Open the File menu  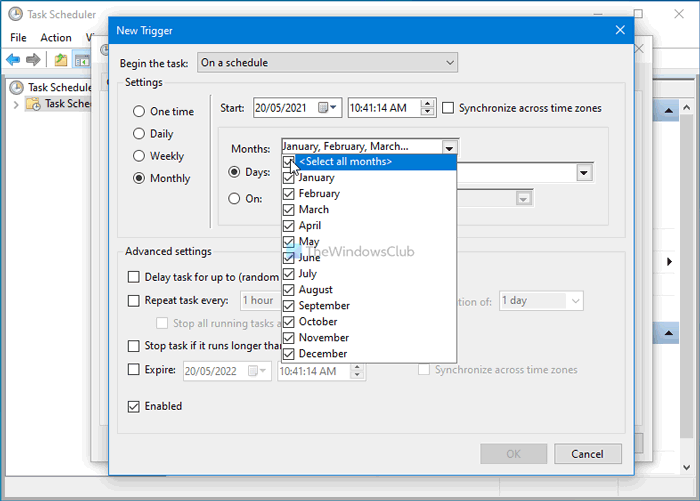[18, 38]
